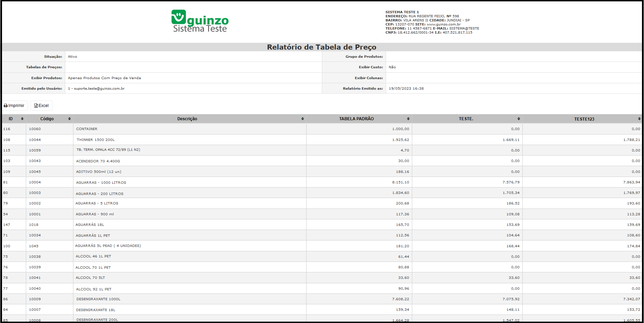Click the Relatório de Tabela de Preço title

[x=321, y=47]
